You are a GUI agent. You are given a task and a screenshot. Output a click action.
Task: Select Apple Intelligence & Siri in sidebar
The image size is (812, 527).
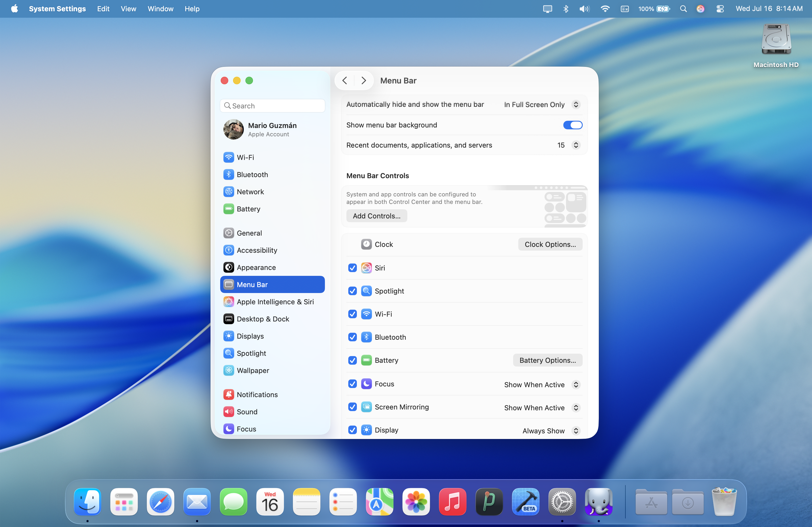[272, 302]
